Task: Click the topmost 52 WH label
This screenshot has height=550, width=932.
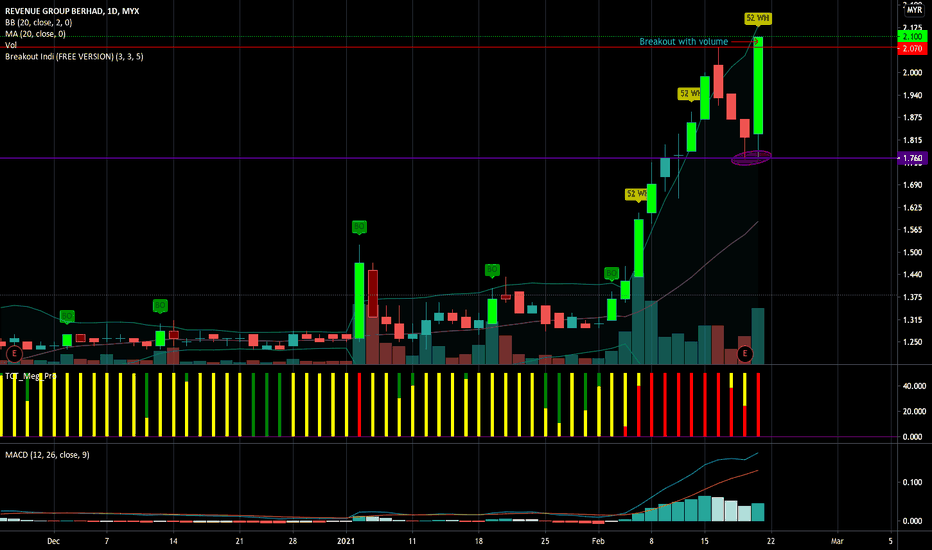Action: point(758,18)
